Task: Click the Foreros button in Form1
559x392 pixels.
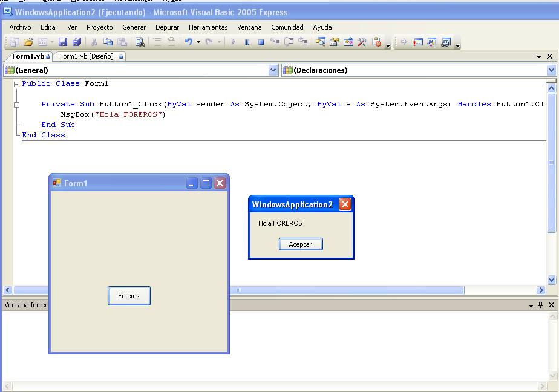Action: [129, 296]
